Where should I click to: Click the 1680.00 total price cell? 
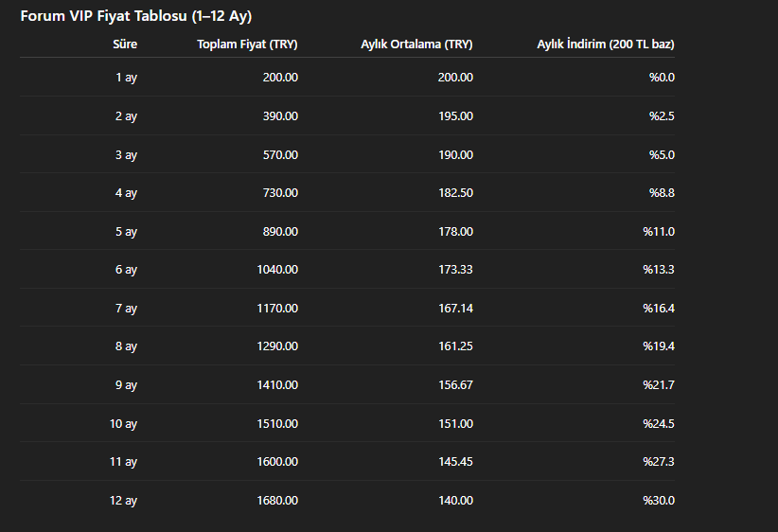(277, 500)
